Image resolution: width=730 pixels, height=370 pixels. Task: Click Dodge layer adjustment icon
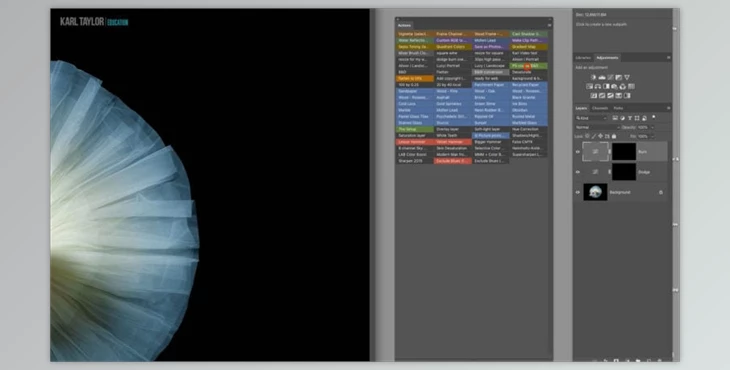click(x=595, y=172)
